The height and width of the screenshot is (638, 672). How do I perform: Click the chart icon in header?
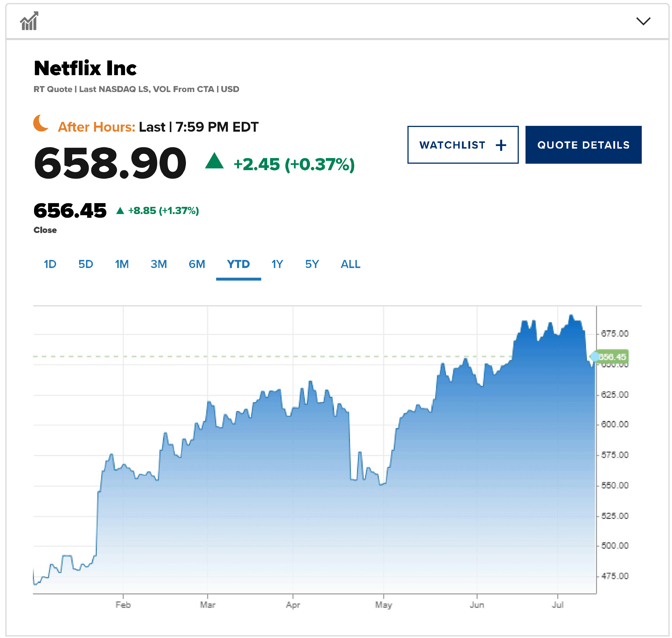(x=29, y=21)
